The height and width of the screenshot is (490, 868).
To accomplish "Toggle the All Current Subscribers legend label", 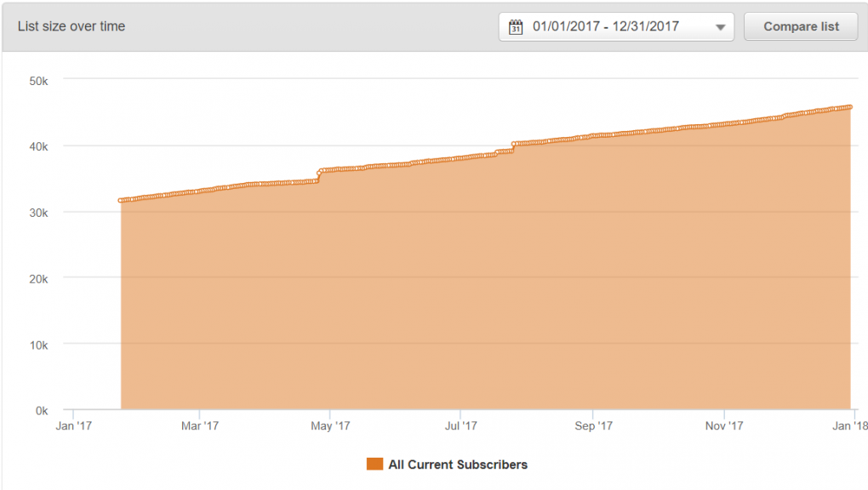I will [x=458, y=464].
